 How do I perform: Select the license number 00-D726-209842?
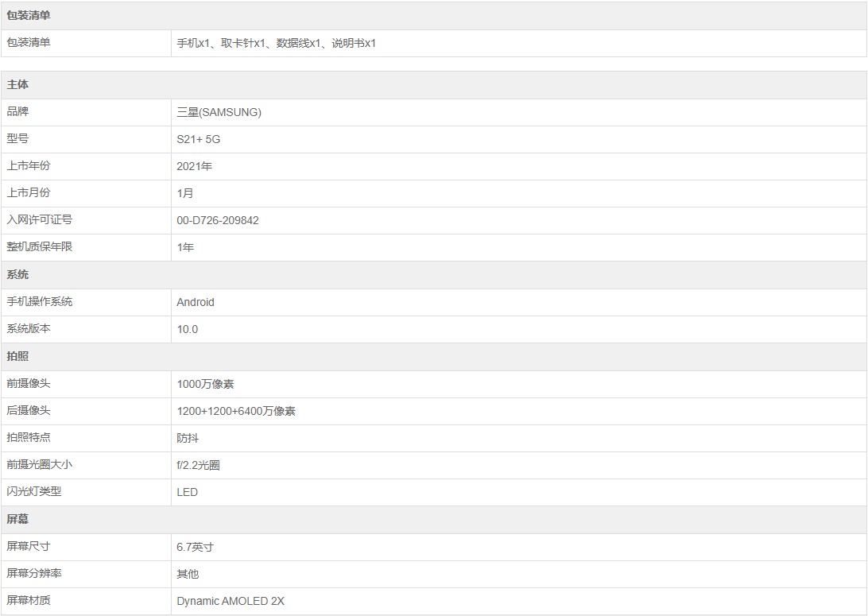217,220
